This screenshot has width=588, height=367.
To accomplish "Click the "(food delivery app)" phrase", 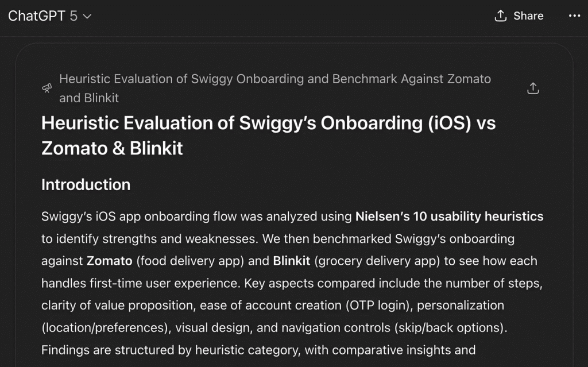I will tap(191, 261).
